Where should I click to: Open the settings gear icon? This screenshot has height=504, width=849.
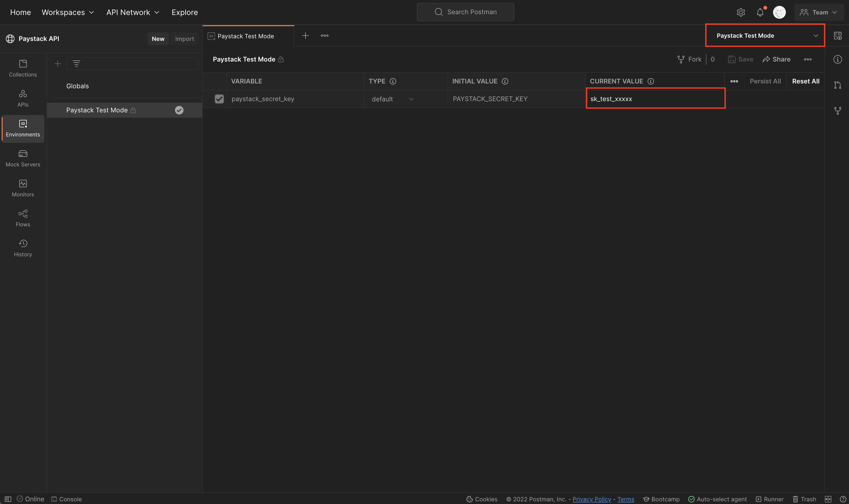point(741,12)
